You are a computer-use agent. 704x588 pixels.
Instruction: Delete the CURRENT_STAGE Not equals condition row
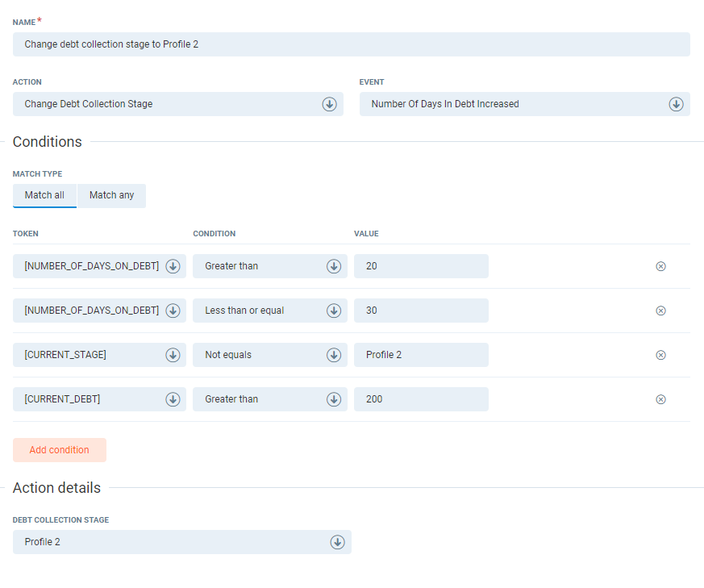click(660, 356)
